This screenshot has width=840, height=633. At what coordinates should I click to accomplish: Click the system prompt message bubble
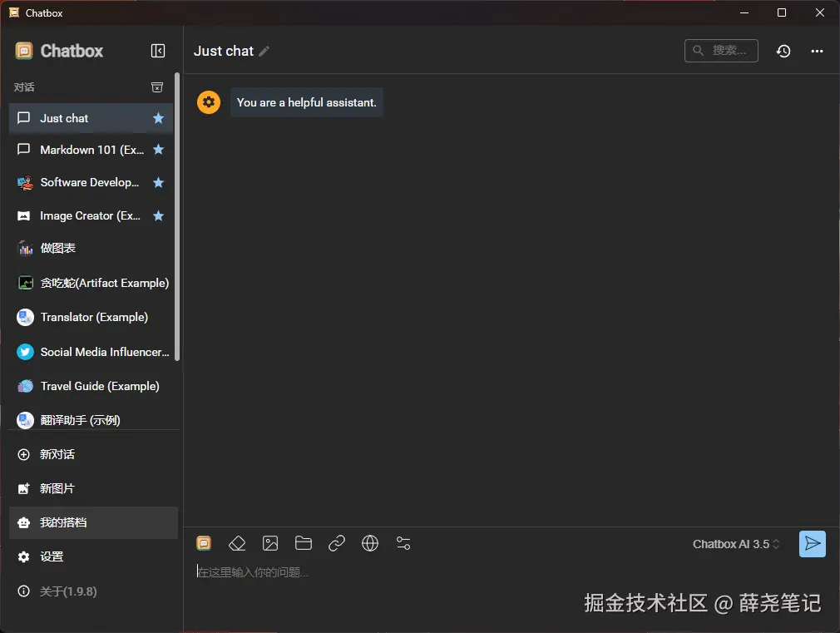click(x=306, y=102)
